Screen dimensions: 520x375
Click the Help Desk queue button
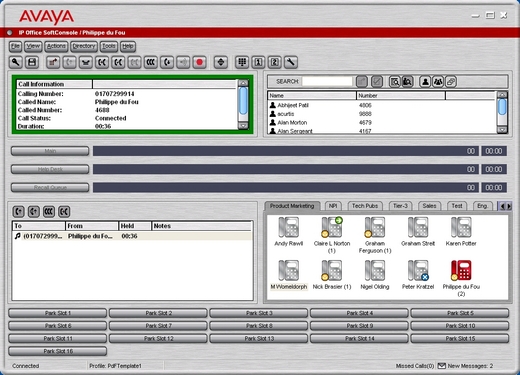click(x=50, y=169)
